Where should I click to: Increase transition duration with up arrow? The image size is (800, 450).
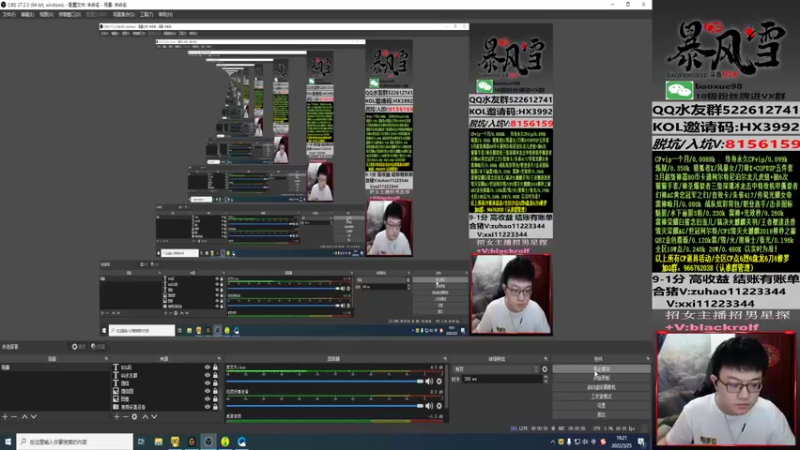click(x=545, y=377)
